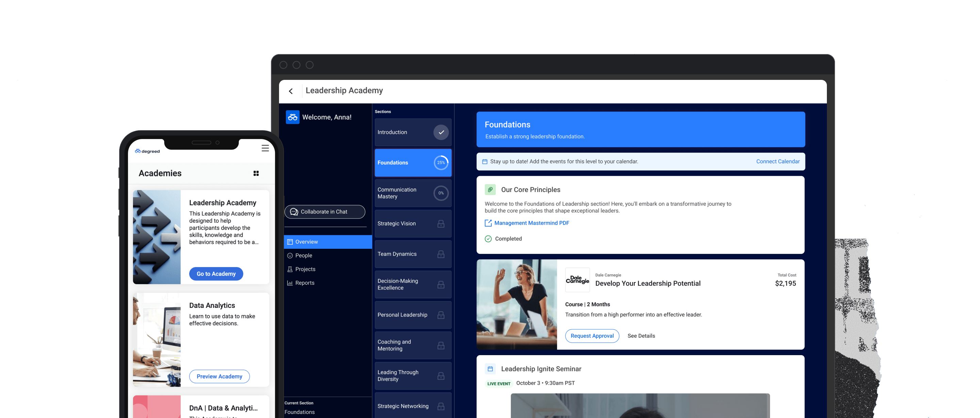Click the lock icon on Strategic Vision
Image resolution: width=980 pixels, height=418 pixels.
441,224
